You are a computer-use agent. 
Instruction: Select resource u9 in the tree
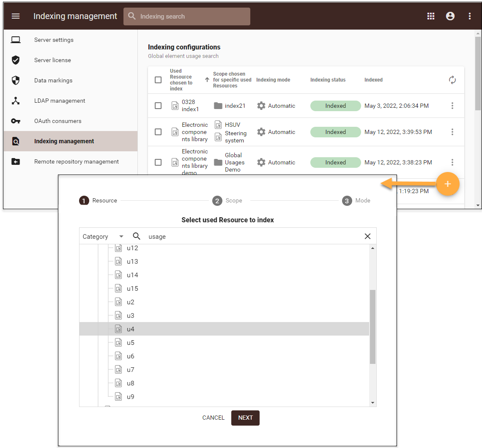131,397
